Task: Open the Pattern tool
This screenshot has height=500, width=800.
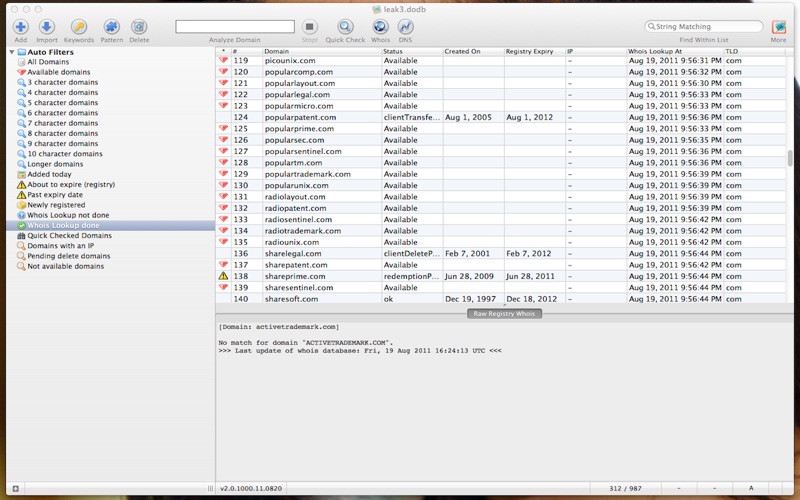Action: 111,27
